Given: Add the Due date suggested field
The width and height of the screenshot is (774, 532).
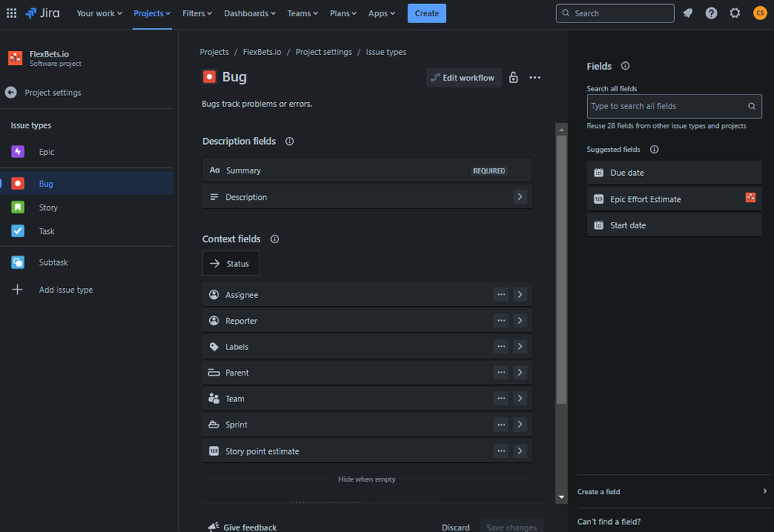Looking at the screenshot, I should pyautogui.click(x=674, y=173).
